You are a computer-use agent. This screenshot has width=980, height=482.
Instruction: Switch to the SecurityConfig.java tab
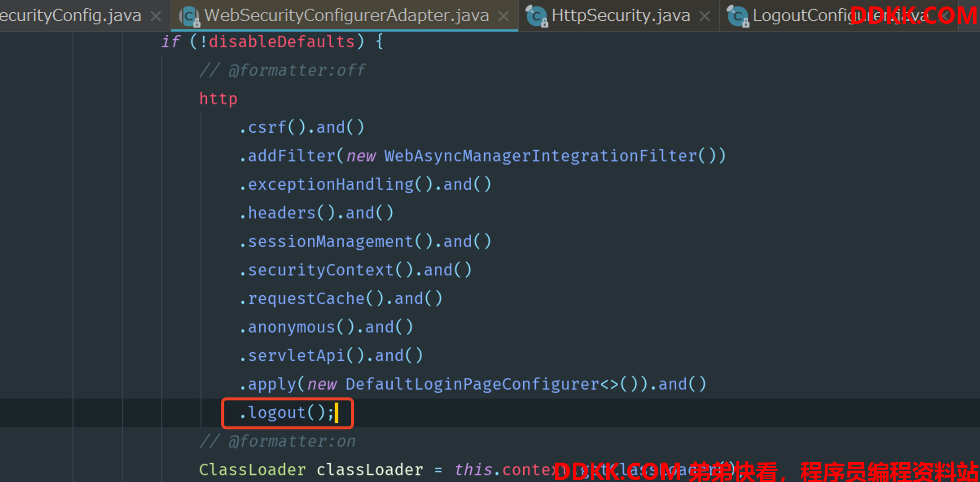(x=70, y=16)
